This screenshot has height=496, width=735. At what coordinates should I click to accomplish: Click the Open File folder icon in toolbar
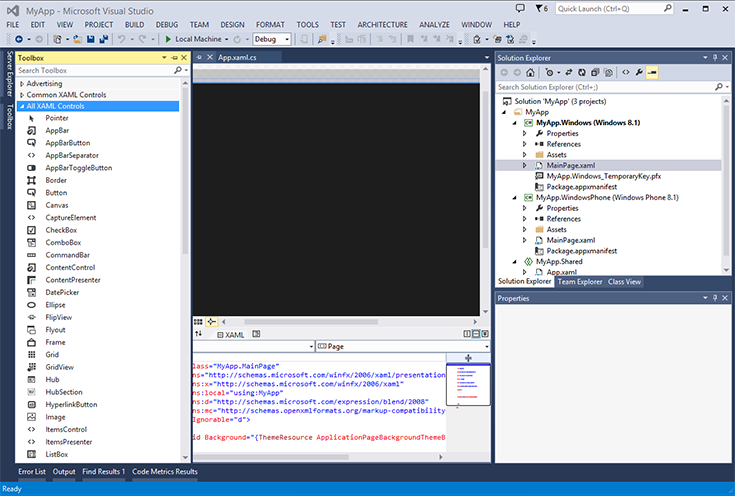pos(77,39)
